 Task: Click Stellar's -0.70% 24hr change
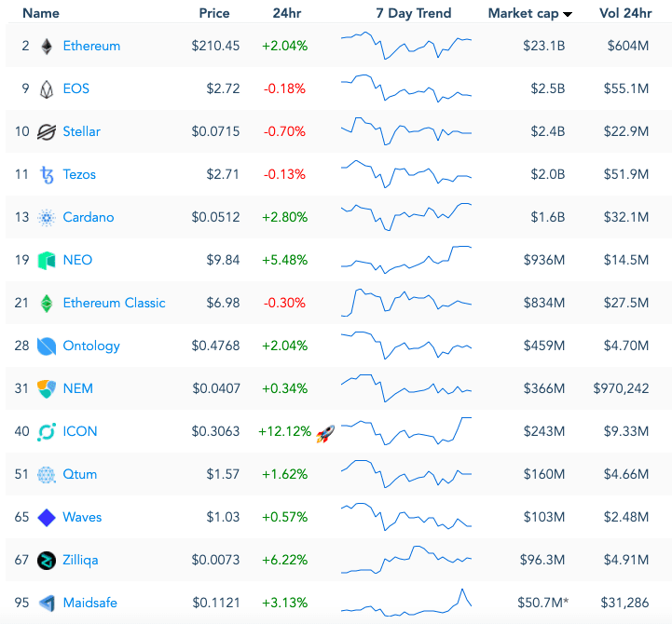(x=284, y=131)
